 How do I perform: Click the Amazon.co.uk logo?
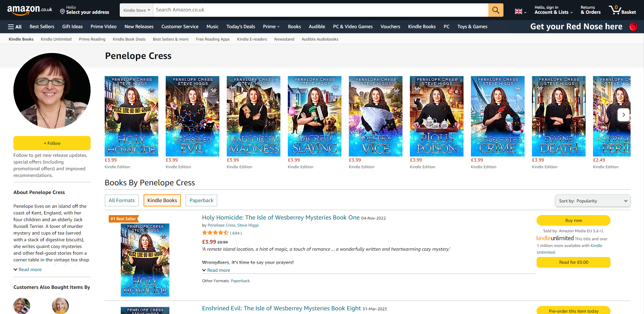[30, 10]
